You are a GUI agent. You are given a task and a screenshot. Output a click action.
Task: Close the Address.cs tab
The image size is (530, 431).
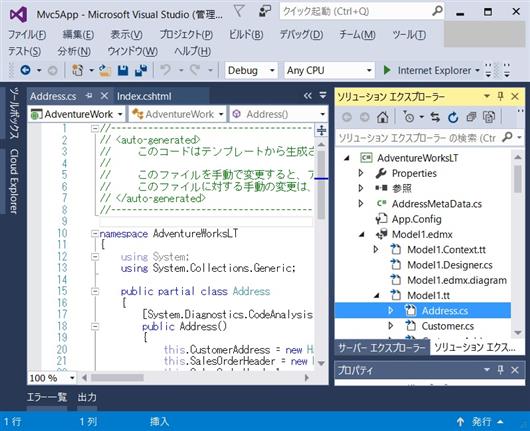click(x=104, y=96)
